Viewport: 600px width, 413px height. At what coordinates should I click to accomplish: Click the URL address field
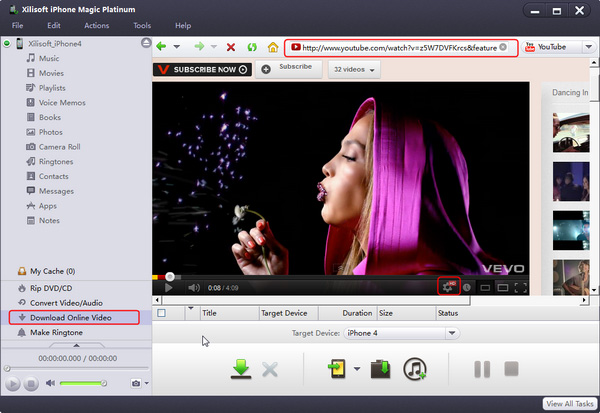click(x=400, y=47)
